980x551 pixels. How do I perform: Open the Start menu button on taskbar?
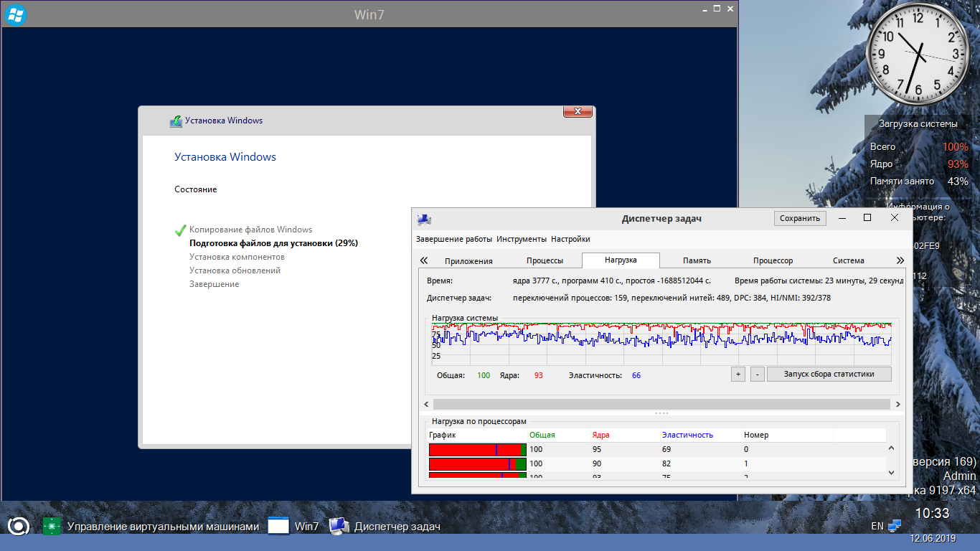18,526
